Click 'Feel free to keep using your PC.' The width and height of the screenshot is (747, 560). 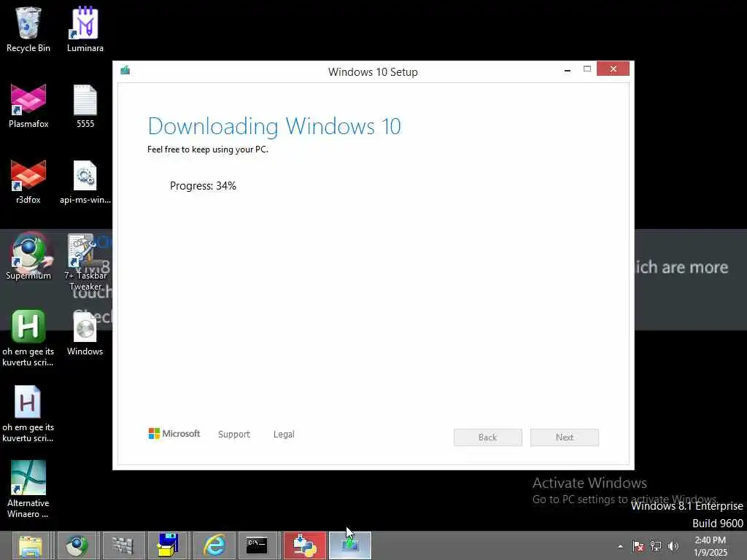pyautogui.click(x=208, y=149)
